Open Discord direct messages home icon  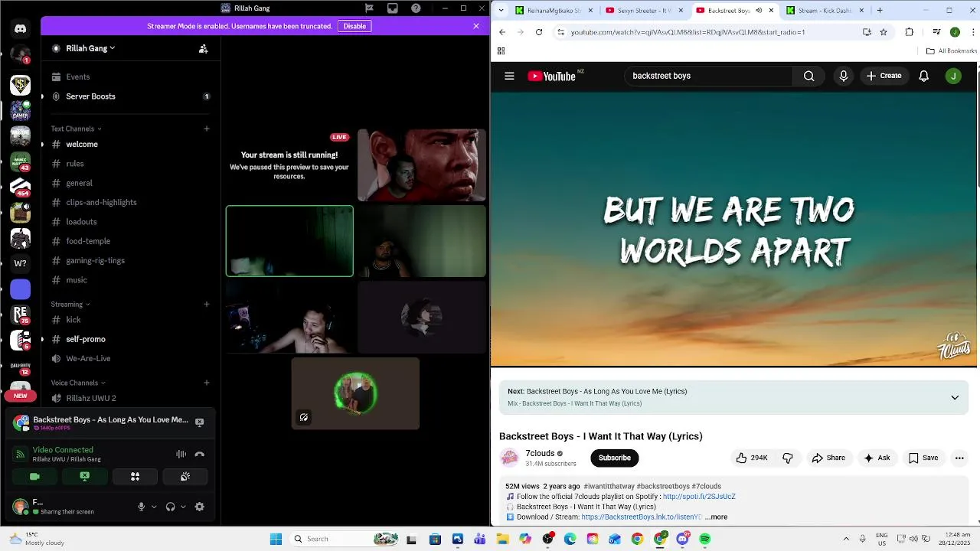(21, 28)
